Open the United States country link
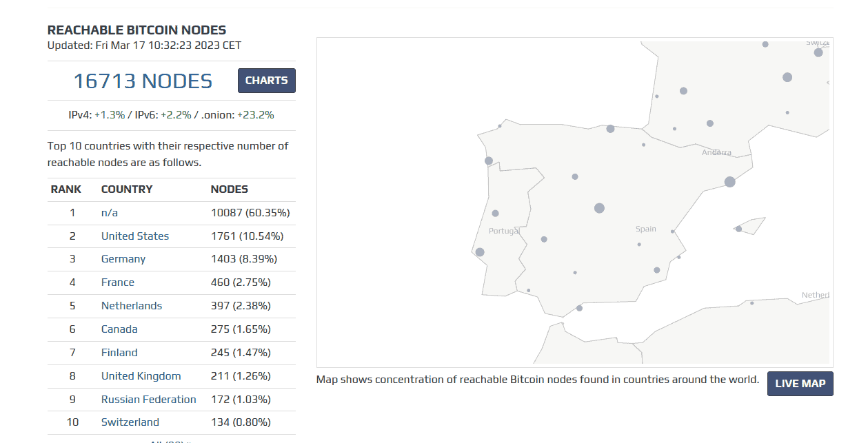The image size is (868, 443). click(x=135, y=236)
